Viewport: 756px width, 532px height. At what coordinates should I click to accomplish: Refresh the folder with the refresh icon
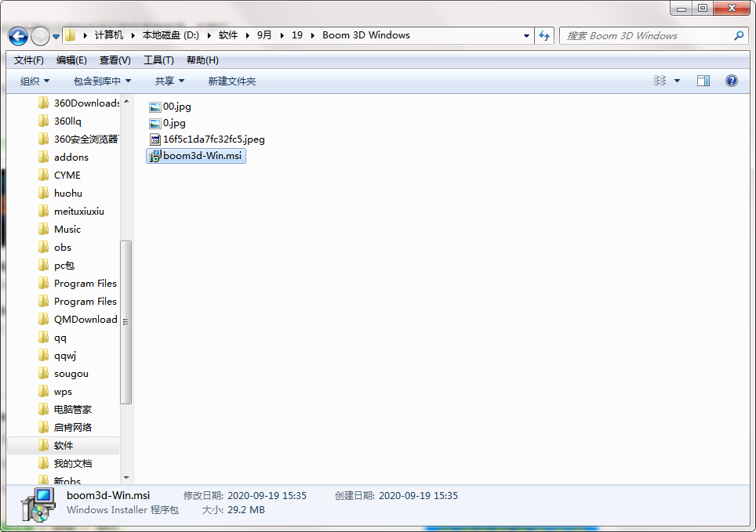coord(545,36)
